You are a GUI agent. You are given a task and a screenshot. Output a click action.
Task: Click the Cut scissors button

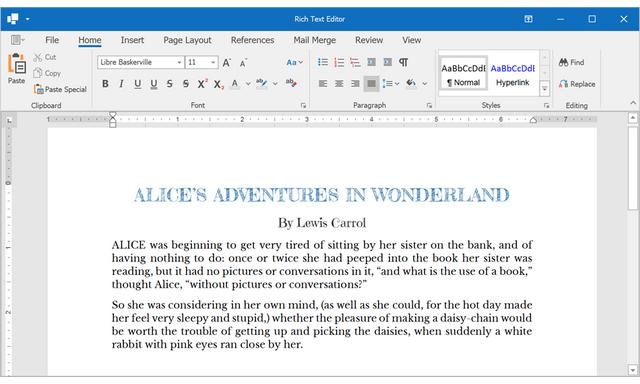[x=44, y=57]
